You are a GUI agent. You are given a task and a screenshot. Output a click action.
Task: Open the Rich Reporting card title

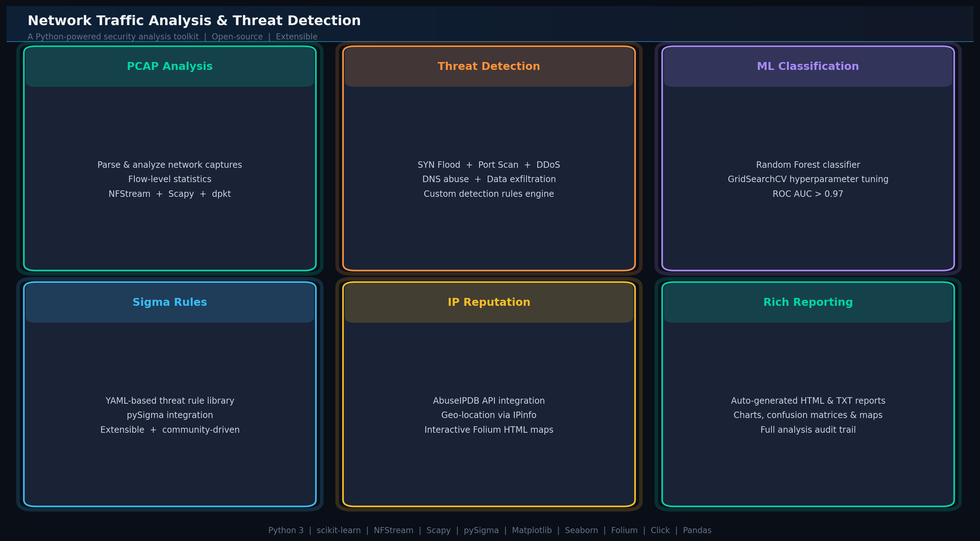(x=808, y=302)
